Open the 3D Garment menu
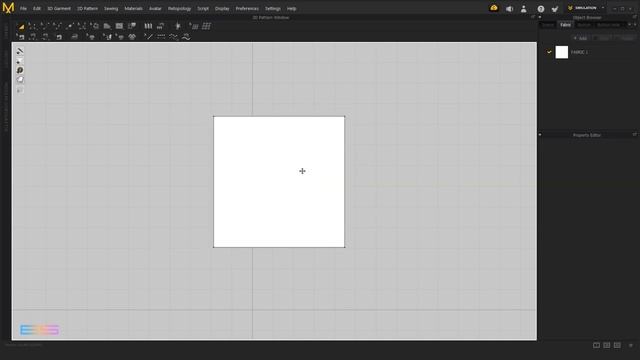 point(59,9)
